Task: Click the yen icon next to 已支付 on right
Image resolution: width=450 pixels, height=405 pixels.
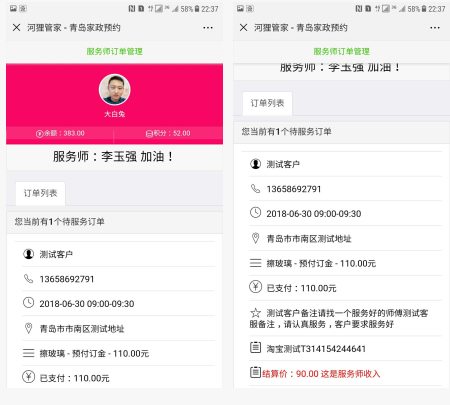Action: [x=256, y=287]
